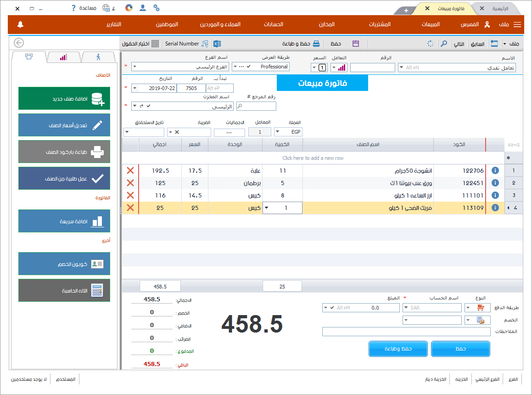Click the Click here to add a new row line
The height and width of the screenshot is (395, 532).
point(313,158)
